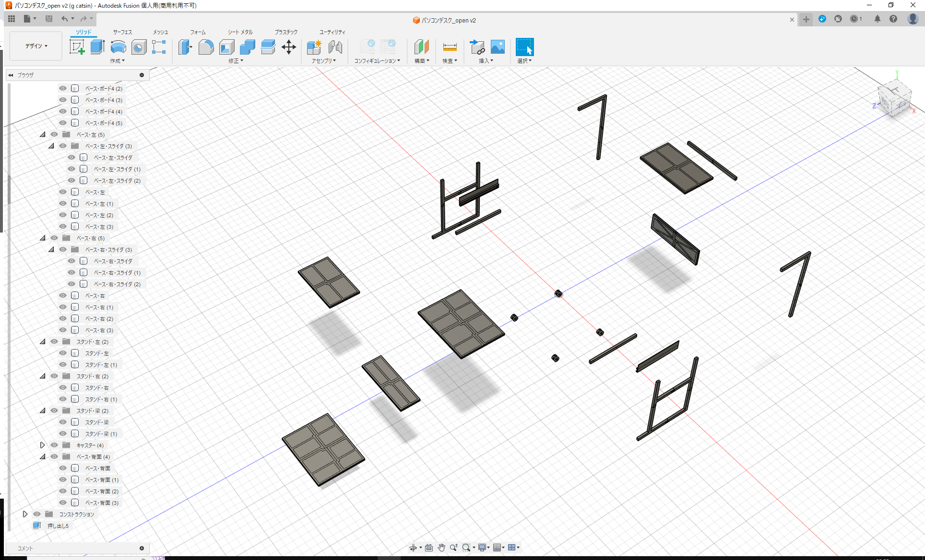
Task: Click the Save icon in Quick Access toolbar
Action: [x=48, y=18]
